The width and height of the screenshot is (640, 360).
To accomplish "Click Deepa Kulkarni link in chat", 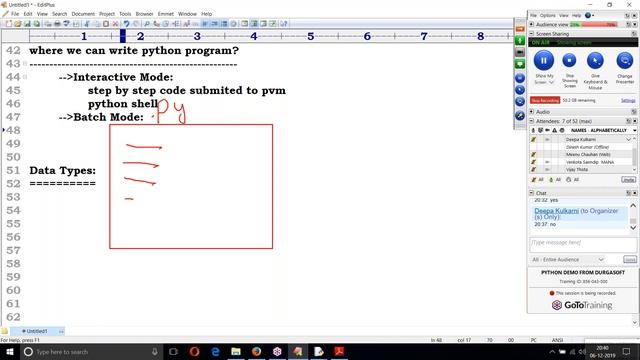I will coord(556,211).
